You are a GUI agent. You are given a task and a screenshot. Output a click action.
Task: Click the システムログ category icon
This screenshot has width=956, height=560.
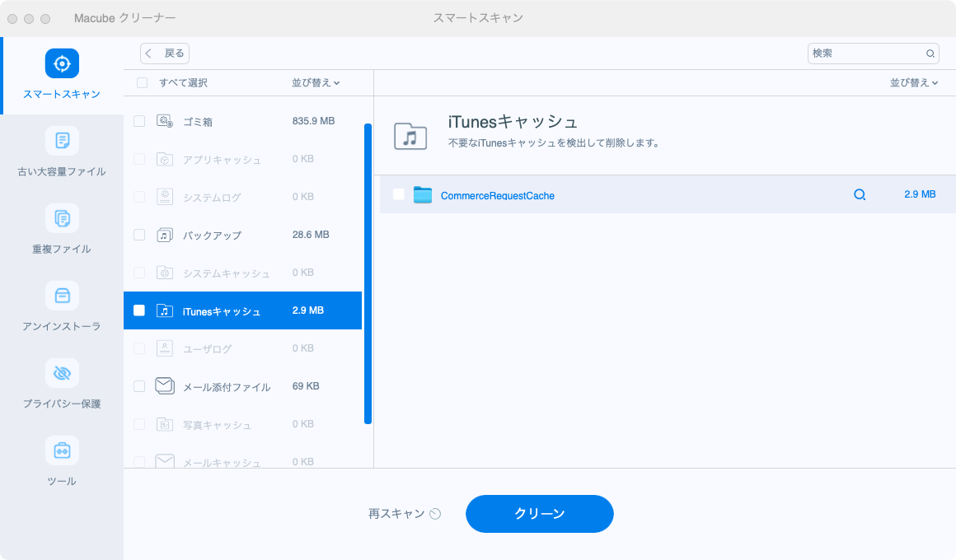coord(165,197)
